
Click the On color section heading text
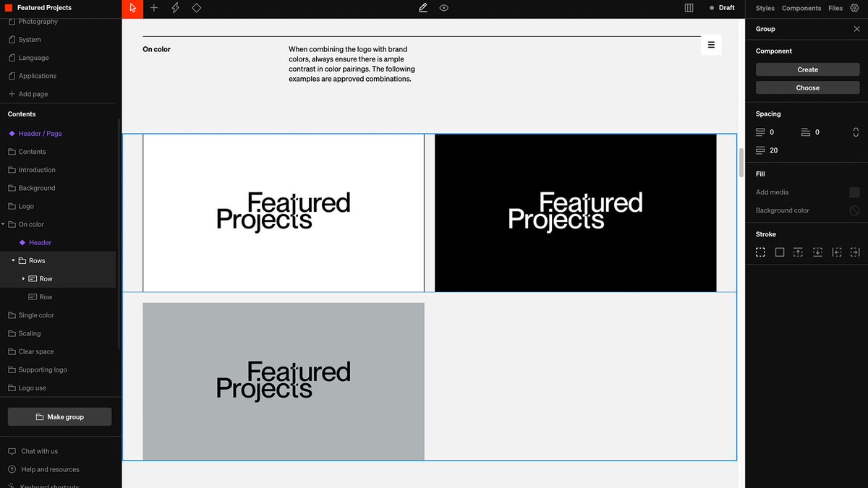pyautogui.click(x=156, y=49)
